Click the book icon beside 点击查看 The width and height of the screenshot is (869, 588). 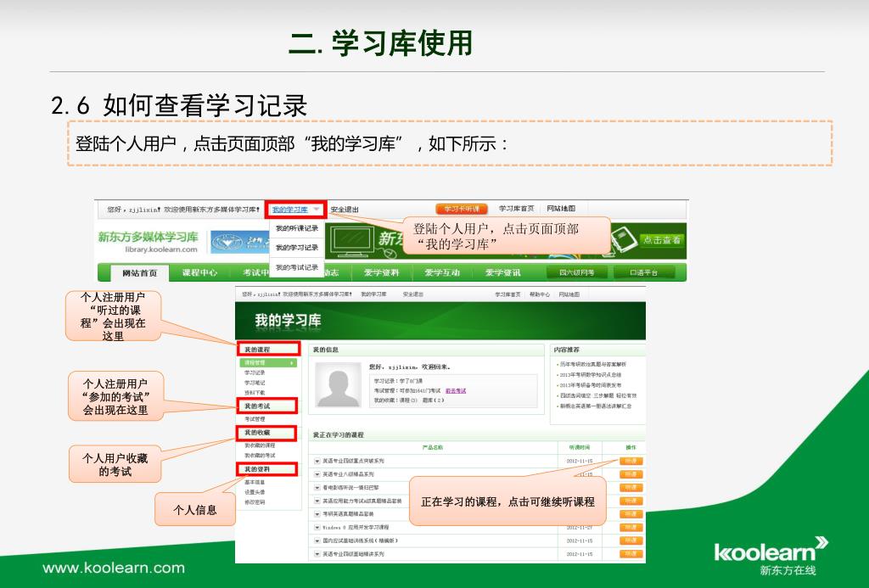[x=624, y=240]
